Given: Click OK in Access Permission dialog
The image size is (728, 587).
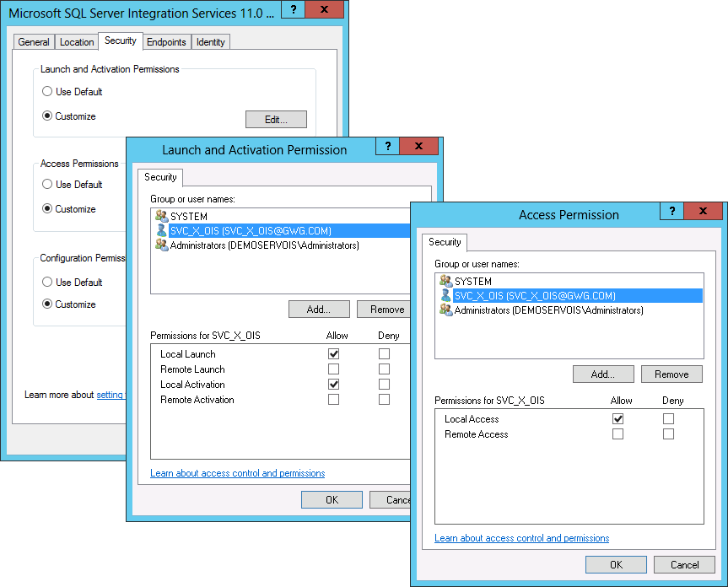Looking at the screenshot, I should pyautogui.click(x=616, y=565).
